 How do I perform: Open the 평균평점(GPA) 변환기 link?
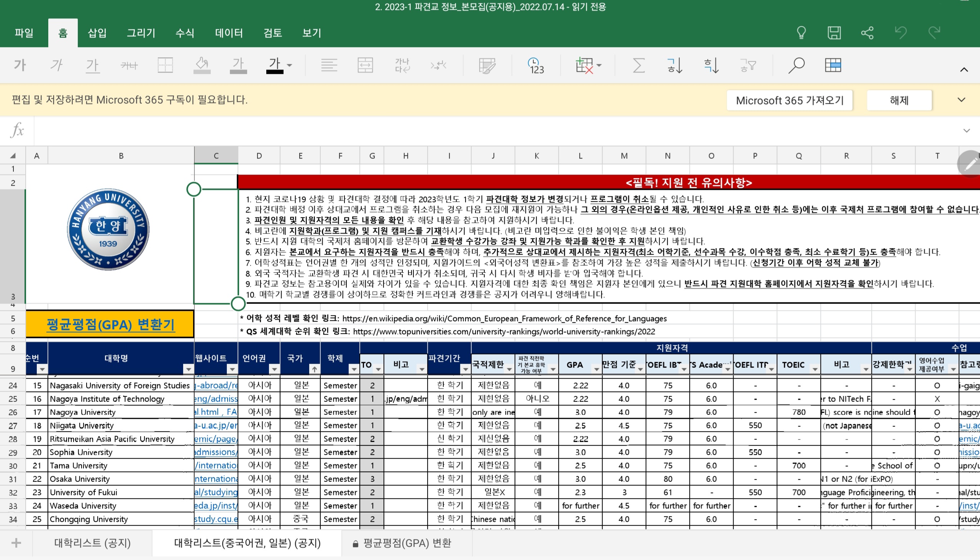point(110,324)
